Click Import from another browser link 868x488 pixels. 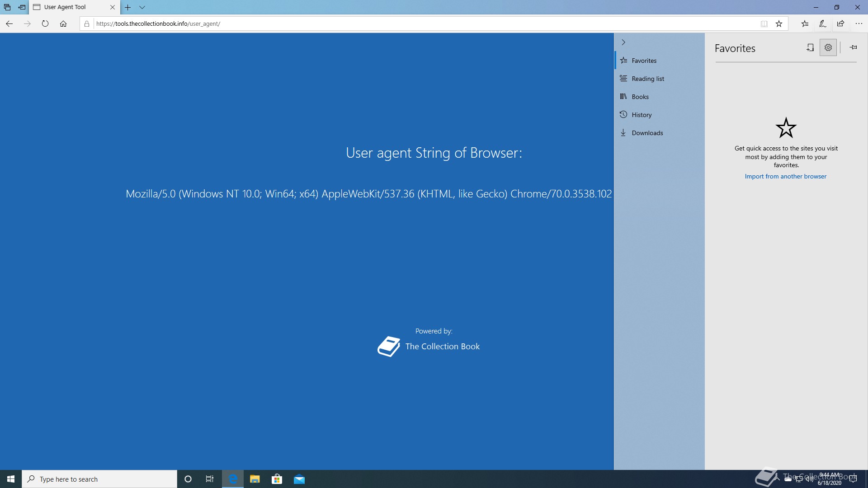pos(785,176)
